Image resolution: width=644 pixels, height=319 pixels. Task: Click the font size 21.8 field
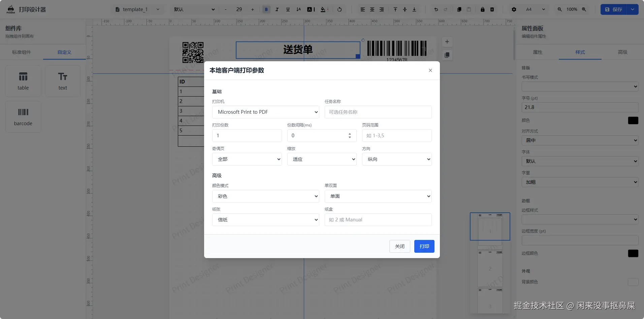pyautogui.click(x=580, y=107)
